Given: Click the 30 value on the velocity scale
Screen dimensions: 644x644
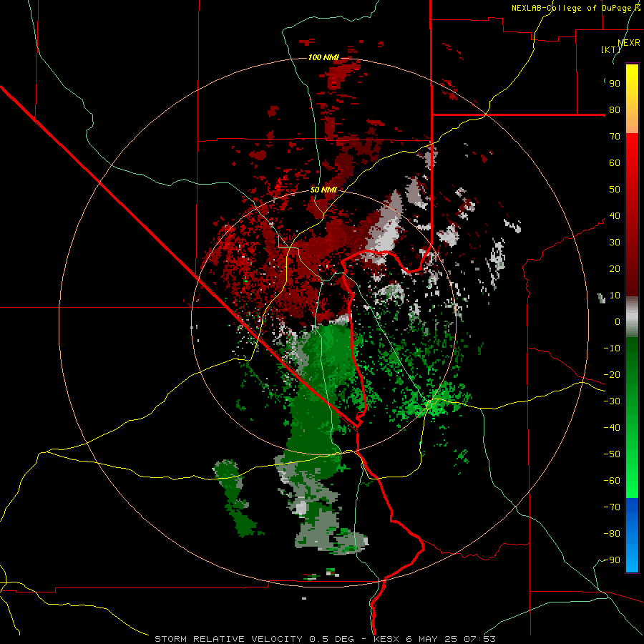Looking at the screenshot, I should coord(615,243).
